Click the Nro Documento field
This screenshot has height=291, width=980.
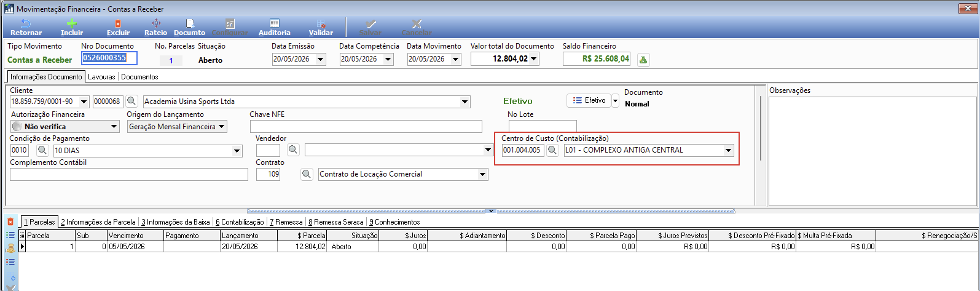[x=109, y=58]
